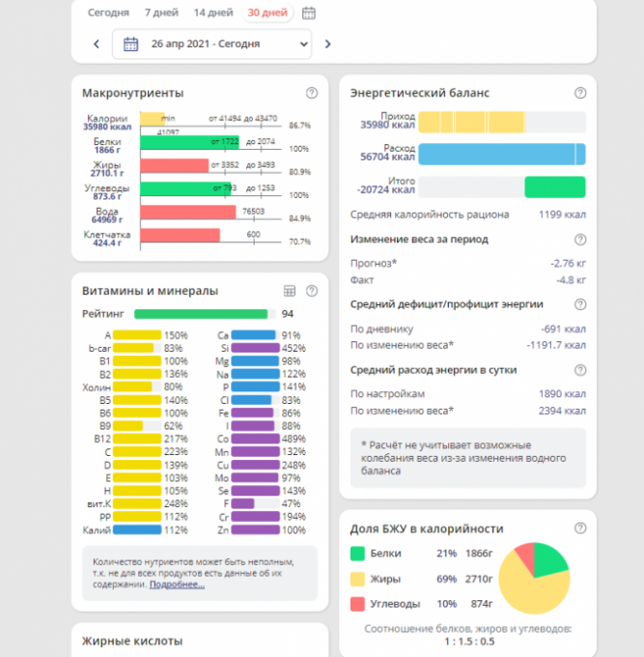Select the 14 дней period tab
Screen dimensions: 644x657
[212, 14]
